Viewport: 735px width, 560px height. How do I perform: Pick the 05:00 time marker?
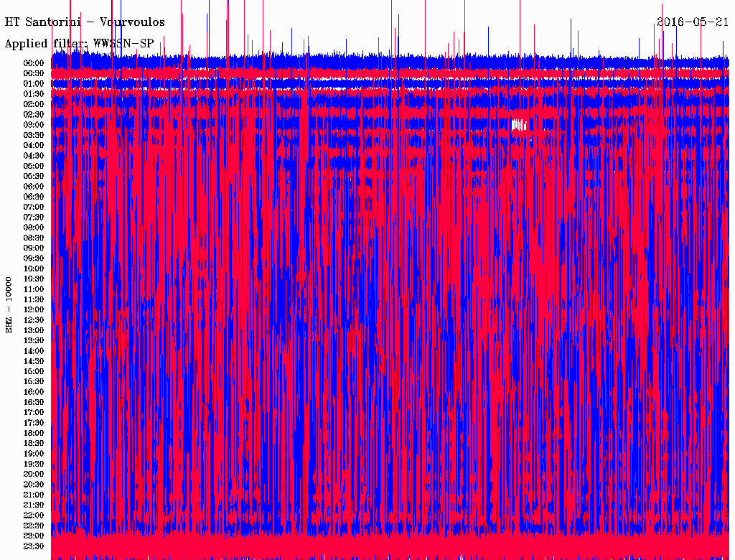click(x=34, y=166)
